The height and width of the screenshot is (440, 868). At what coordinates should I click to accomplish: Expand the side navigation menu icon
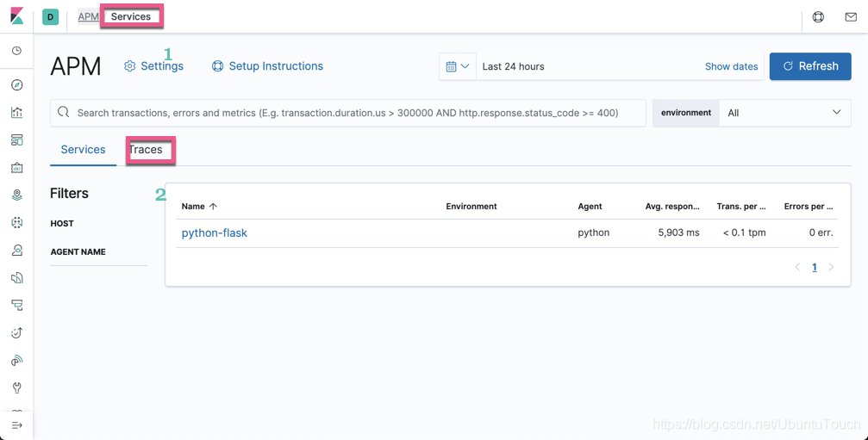click(x=16, y=425)
